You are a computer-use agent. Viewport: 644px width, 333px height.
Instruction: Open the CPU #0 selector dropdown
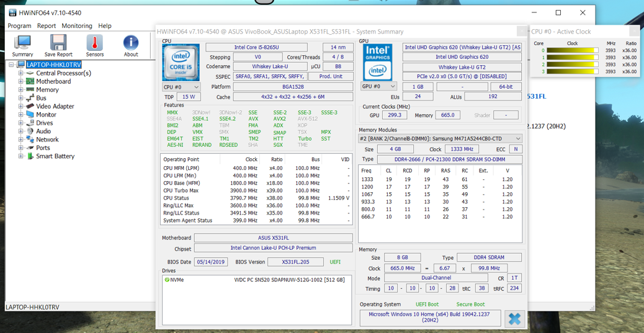tap(181, 87)
